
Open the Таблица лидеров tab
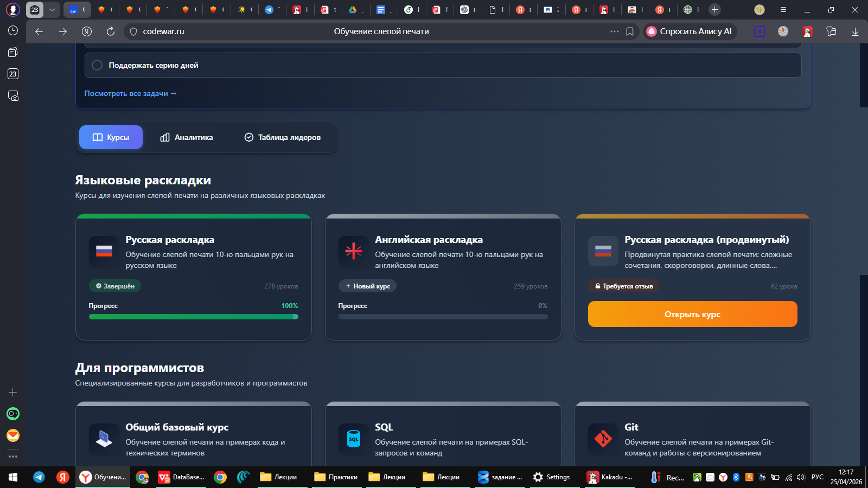point(282,137)
